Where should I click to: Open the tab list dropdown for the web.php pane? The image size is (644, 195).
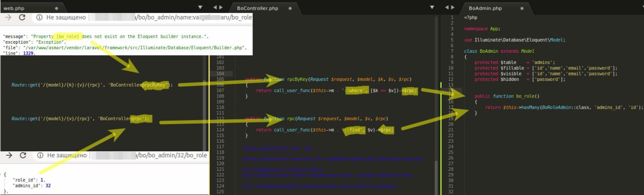tap(200, 7)
